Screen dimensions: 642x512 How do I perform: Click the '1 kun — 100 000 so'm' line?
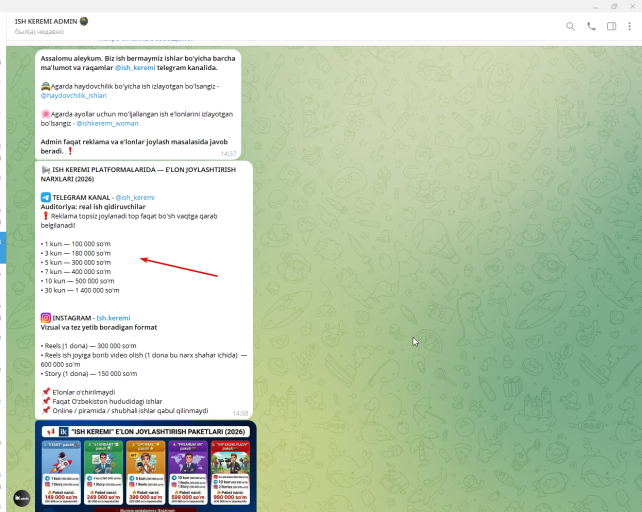click(x=76, y=244)
